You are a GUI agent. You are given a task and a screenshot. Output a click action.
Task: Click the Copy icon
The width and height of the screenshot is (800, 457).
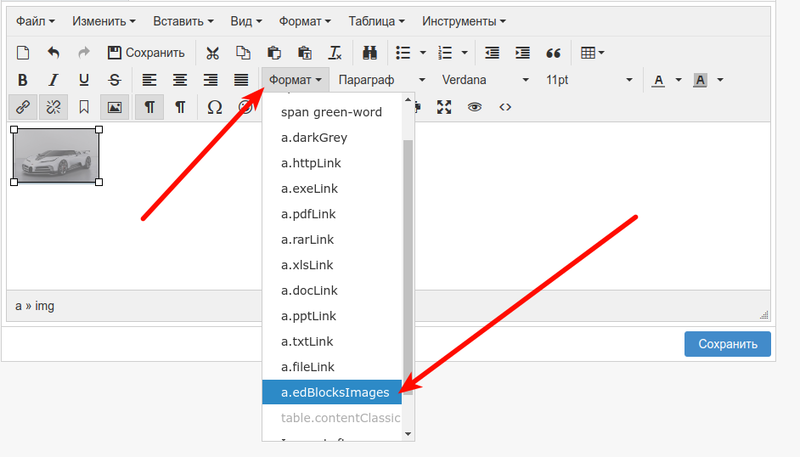pos(243,53)
